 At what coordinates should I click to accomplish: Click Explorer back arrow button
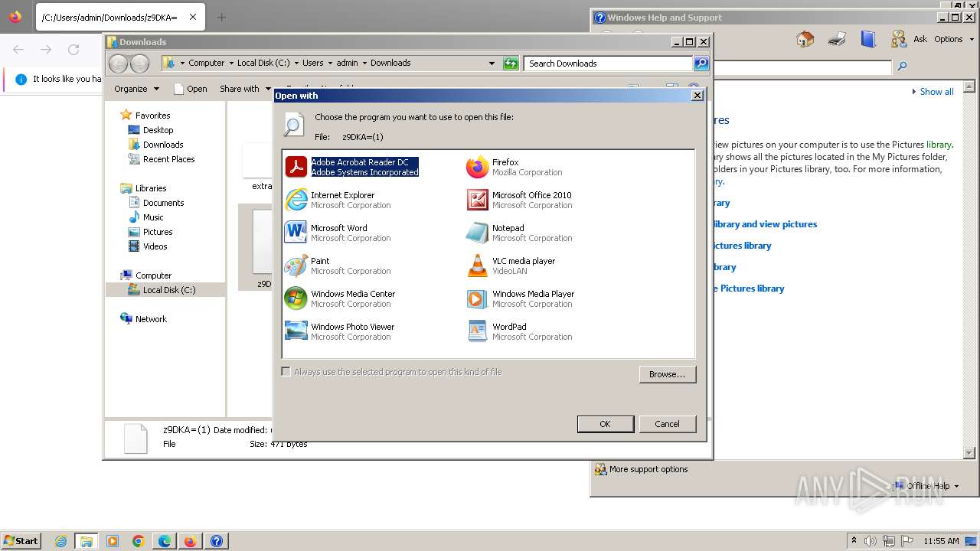pyautogui.click(x=118, y=64)
